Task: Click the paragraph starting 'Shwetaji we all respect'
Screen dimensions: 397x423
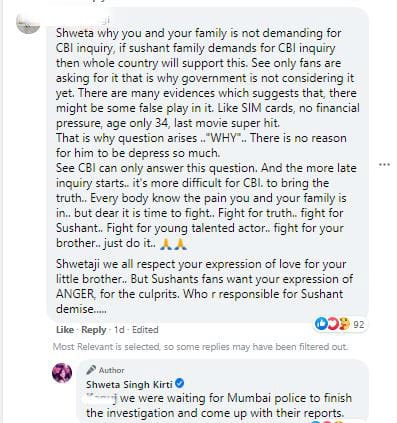Action: [x=205, y=286]
